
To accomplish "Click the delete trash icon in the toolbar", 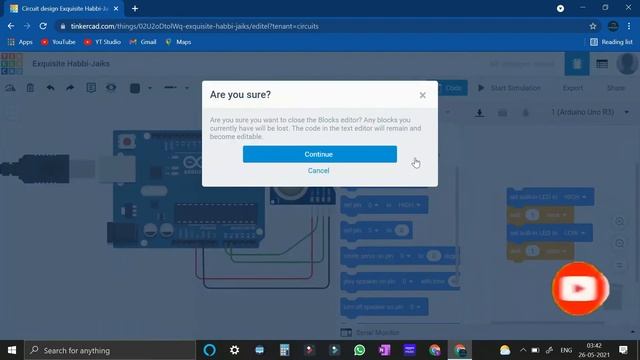I will (x=30, y=88).
